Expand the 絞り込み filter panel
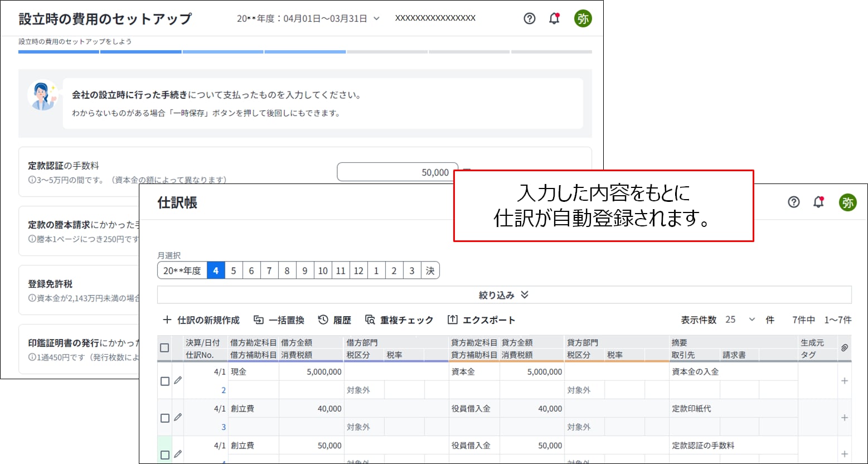Image resolution: width=868 pixels, height=464 pixels. (503, 295)
